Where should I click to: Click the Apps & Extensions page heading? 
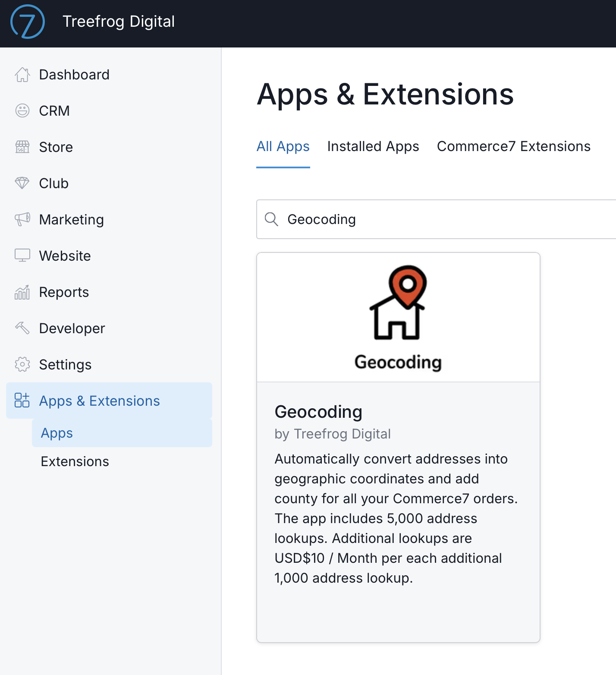tap(385, 95)
